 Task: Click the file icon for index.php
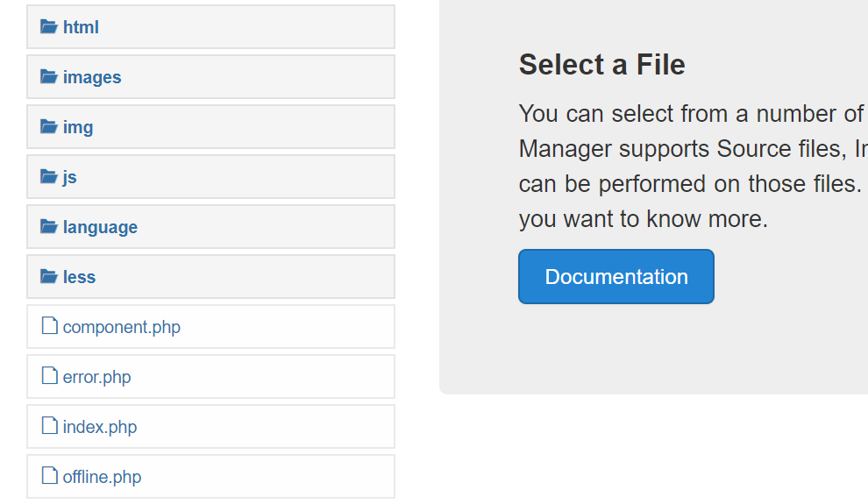coord(50,427)
